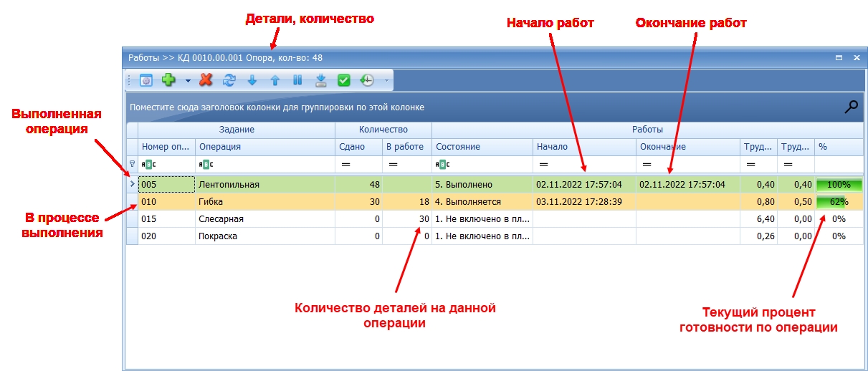Click the % column header

pos(839,147)
